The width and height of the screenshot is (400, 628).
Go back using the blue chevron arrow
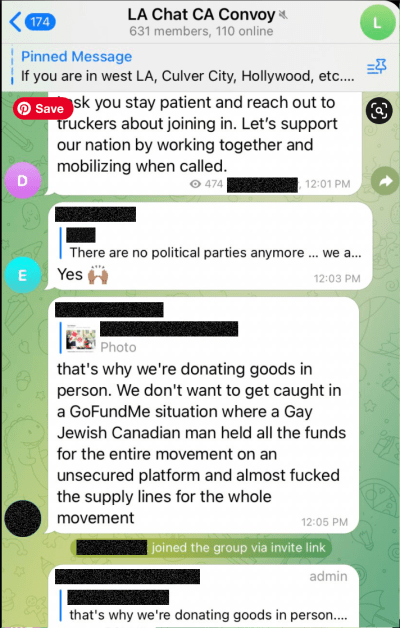tap(15, 22)
